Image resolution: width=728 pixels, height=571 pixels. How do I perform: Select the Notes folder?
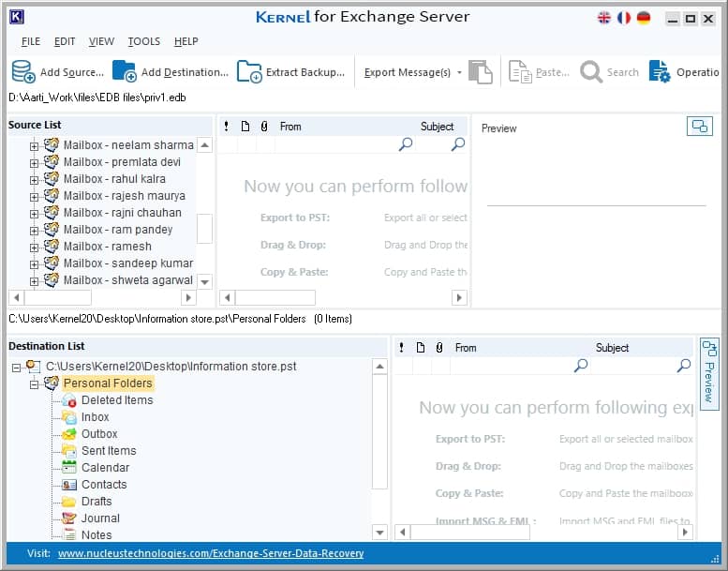click(97, 534)
